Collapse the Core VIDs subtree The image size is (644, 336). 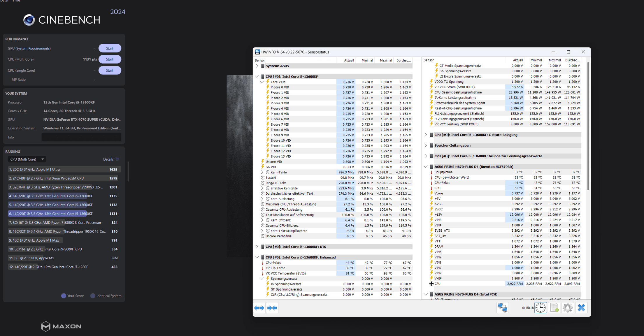[x=262, y=82]
